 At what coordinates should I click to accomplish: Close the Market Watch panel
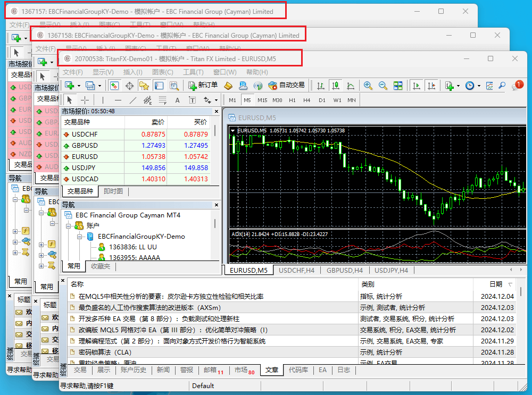click(217, 111)
